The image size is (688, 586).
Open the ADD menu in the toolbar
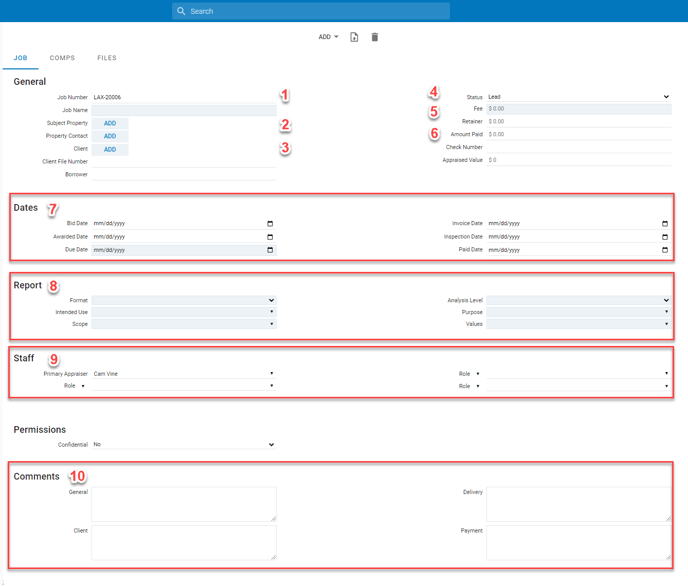click(328, 37)
